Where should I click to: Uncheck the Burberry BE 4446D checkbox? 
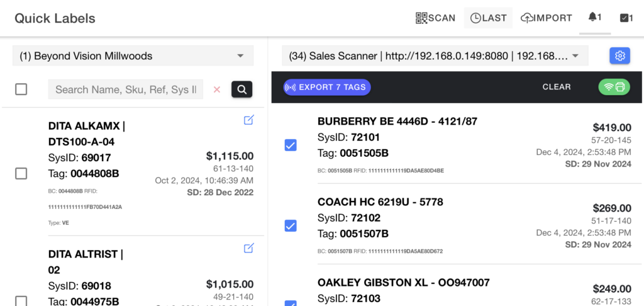291,145
